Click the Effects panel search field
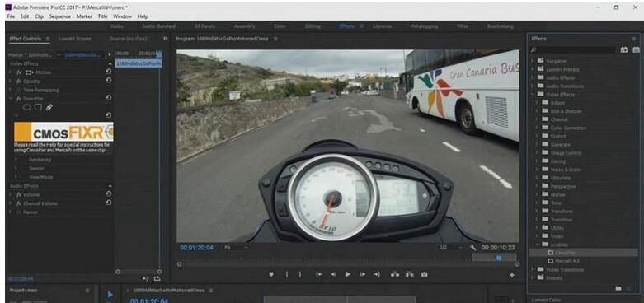Screen dimensions: 644x303 pos(576,49)
